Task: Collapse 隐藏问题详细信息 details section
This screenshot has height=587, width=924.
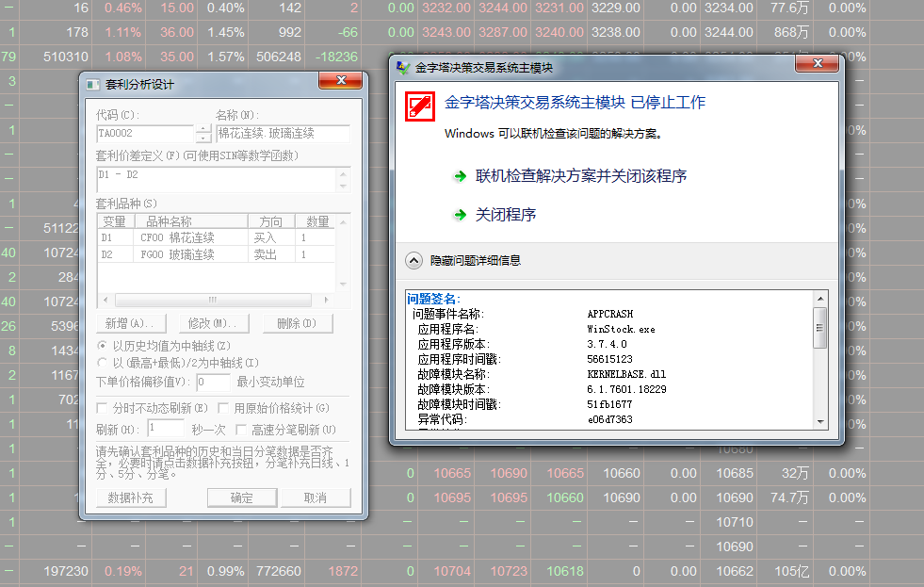Action: click(414, 260)
